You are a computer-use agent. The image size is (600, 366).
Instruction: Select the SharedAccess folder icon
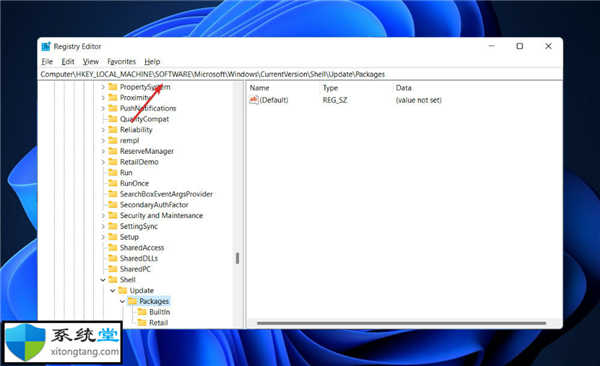coord(112,248)
